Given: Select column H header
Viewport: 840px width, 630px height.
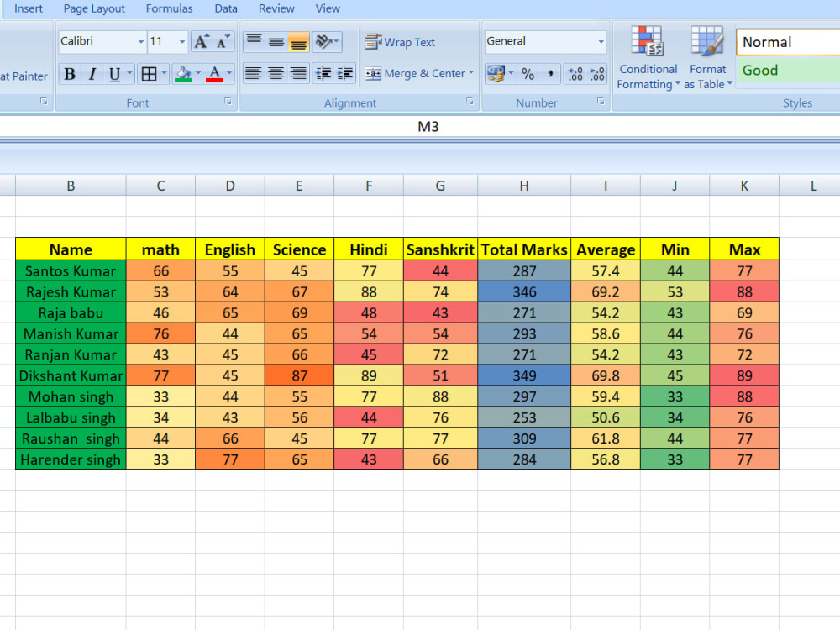Looking at the screenshot, I should click(524, 186).
